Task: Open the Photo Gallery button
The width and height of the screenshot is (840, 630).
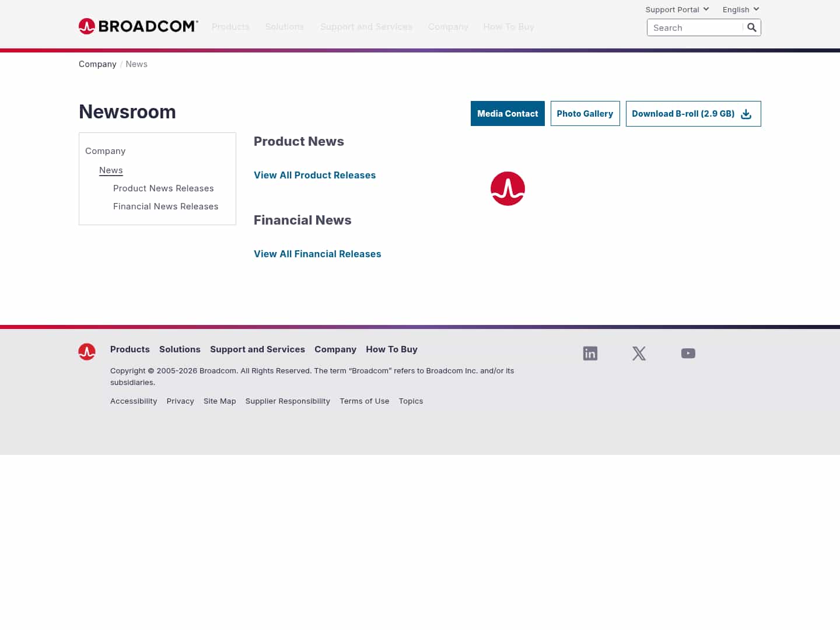Action: 585,114
